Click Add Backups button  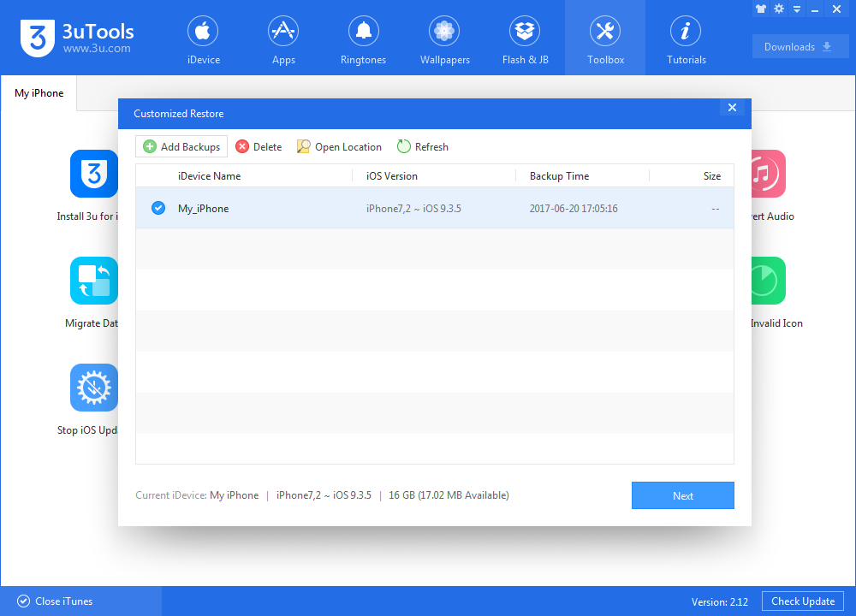pyautogui.click(x=181, y=147)
